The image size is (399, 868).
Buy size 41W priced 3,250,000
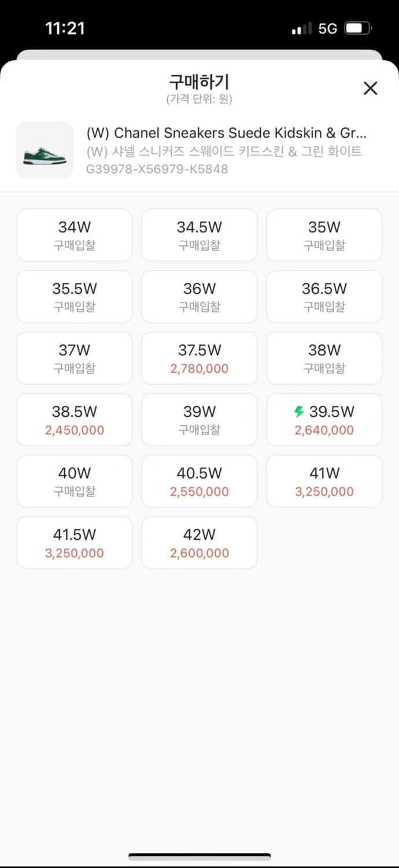click(324, 480)
